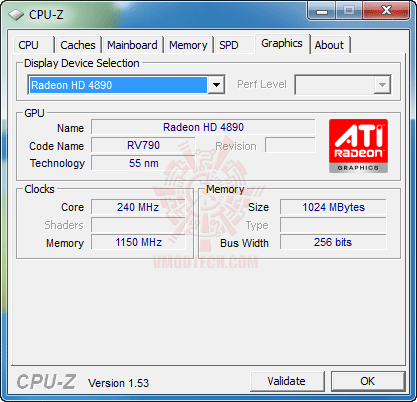Click the Version 1.53 label
This screenshot has width=417, height=402.
119,383
